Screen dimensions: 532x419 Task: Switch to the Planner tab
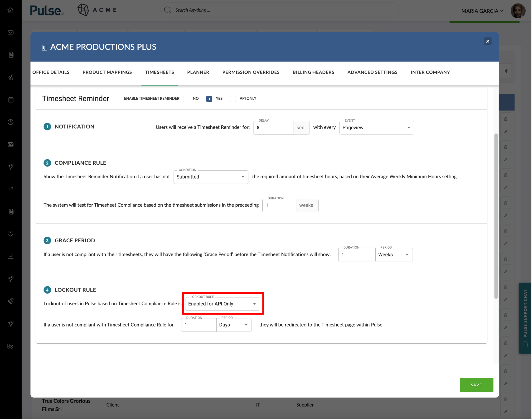tap(198, 72)
